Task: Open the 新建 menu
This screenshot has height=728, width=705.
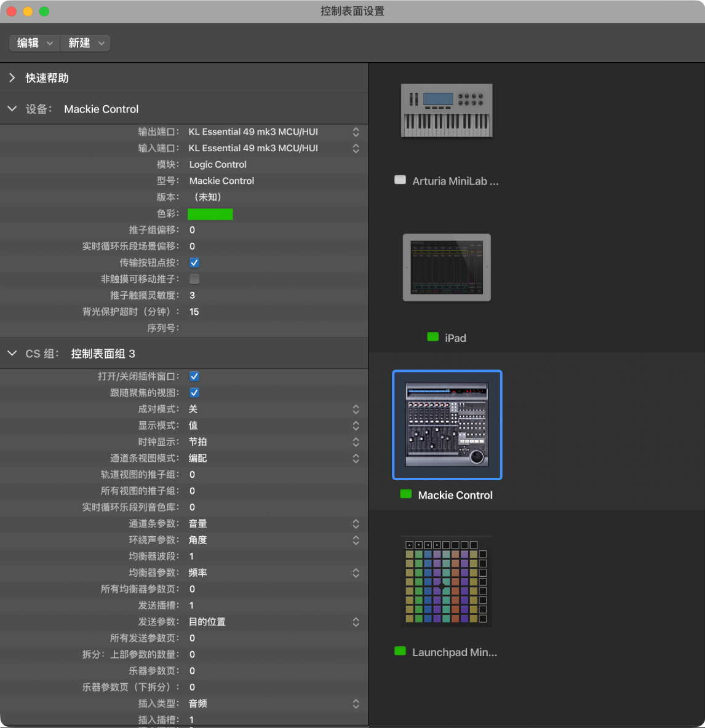Action: (x=86, y=43)
